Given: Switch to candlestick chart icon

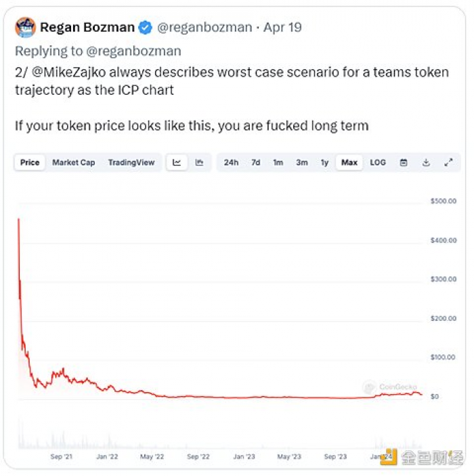Looking at the screenshot, I should [199, 163].
